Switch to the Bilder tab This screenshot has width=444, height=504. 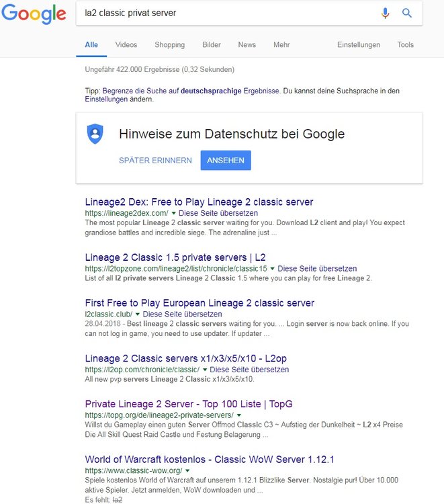tap(212, 45)
